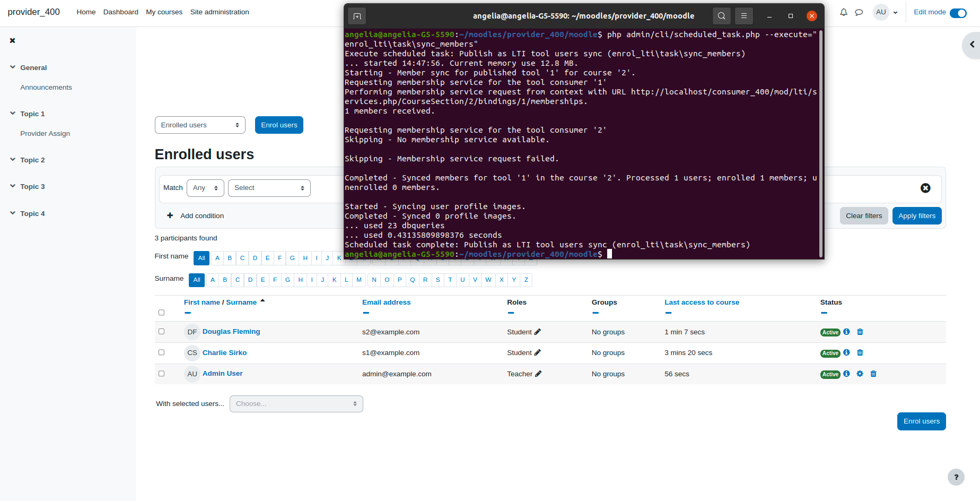
Task: Unenrol Charlie Sirko via trash icon
Action: tap(860, 352)
